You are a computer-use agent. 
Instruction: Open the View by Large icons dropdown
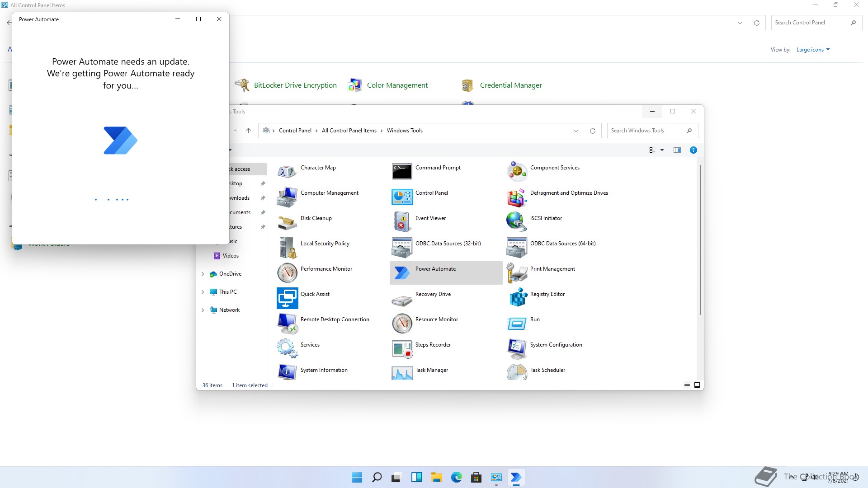tap(813, 50)
